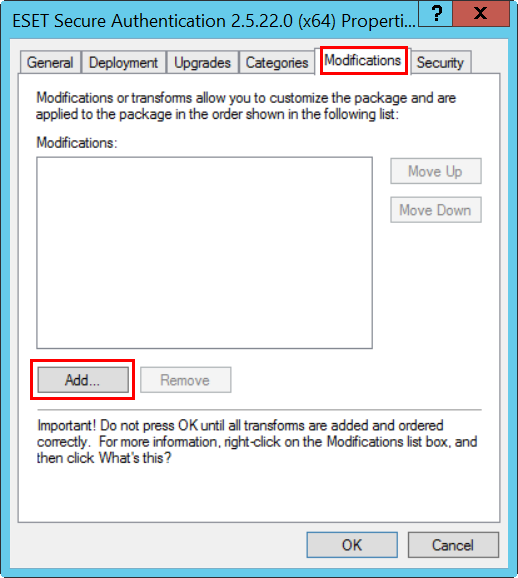Viewport: 518px width, 578px height.
Task: Open the question mark help icon
Action: coord(435,14)
